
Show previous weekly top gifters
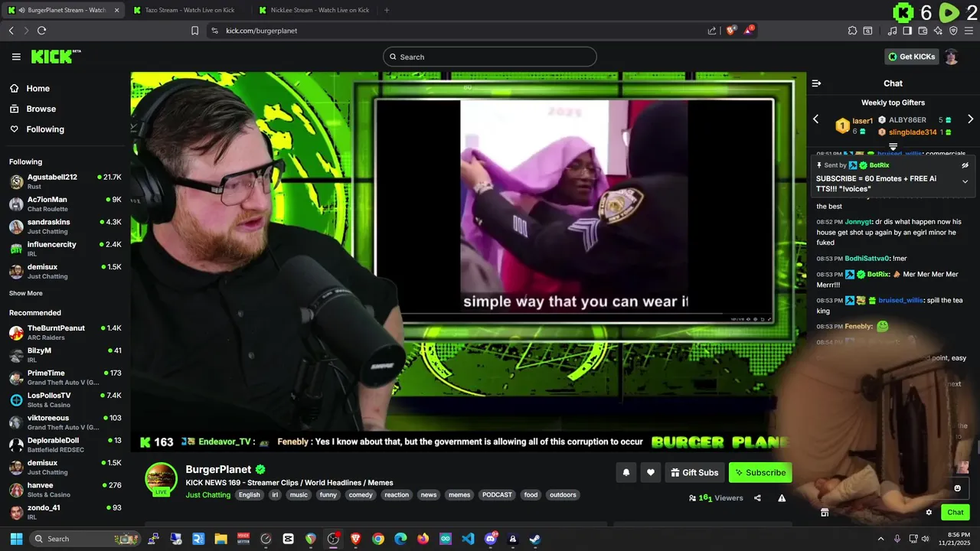pos(815,119)
